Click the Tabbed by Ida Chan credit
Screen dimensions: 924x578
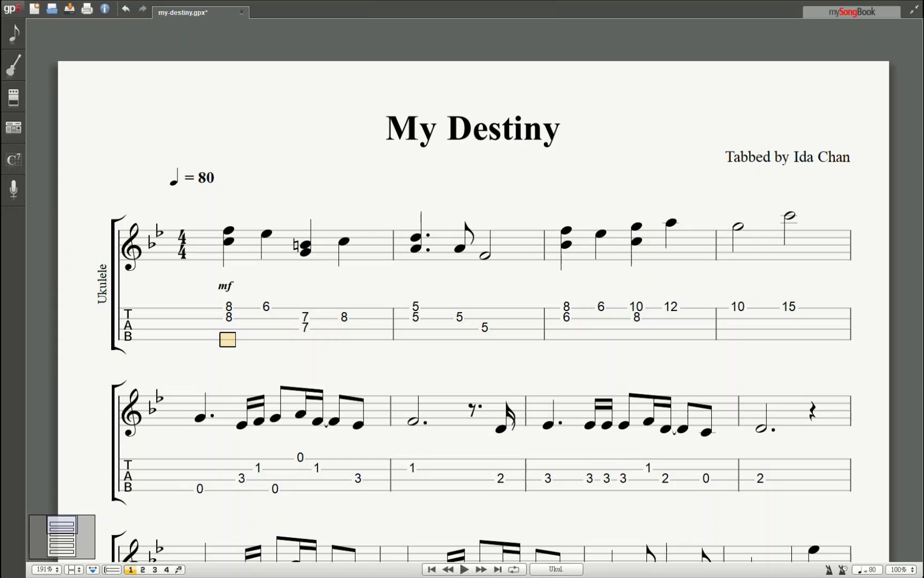coord(787,157)
